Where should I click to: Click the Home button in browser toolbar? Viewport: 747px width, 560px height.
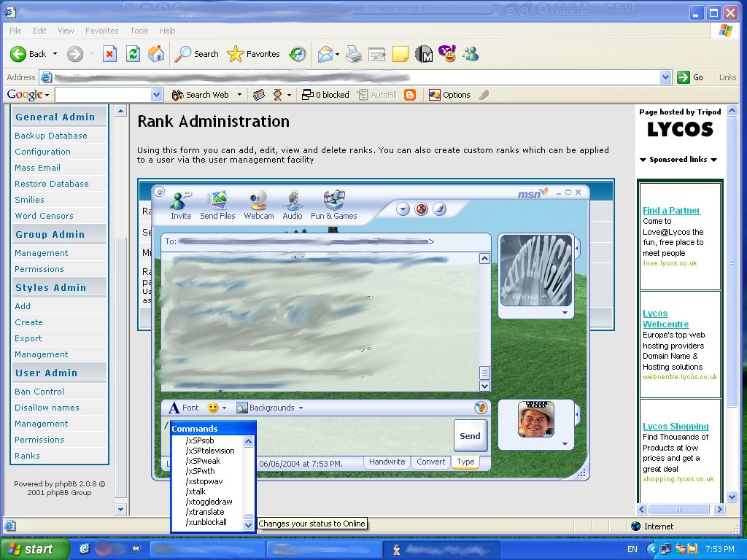coord(156,54)
